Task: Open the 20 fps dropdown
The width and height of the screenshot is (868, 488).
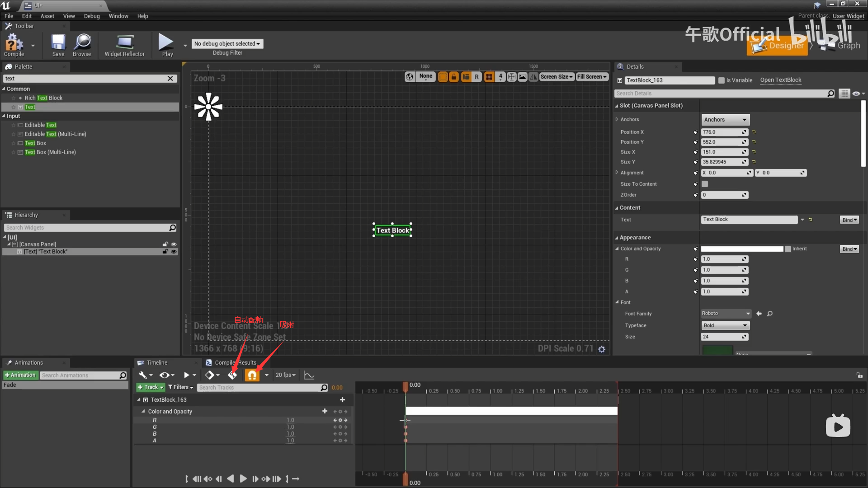Action: (x=285, y=375)
